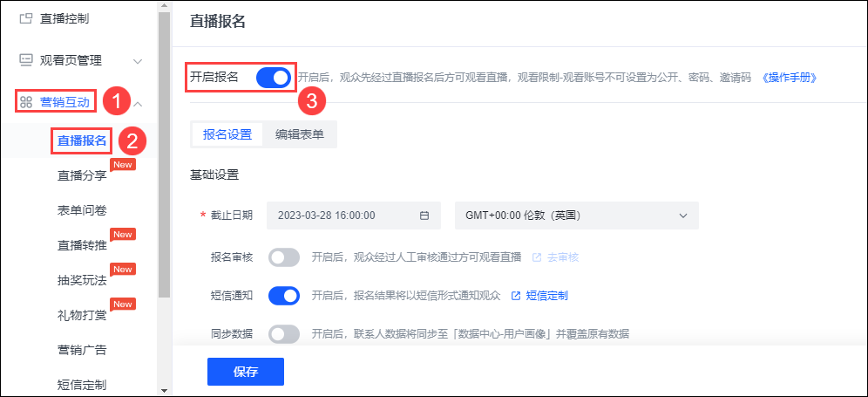Toggle the 开启报名 switch
Image resolution: width=868 pixels, height=397 pixels.
pos(274,78)
